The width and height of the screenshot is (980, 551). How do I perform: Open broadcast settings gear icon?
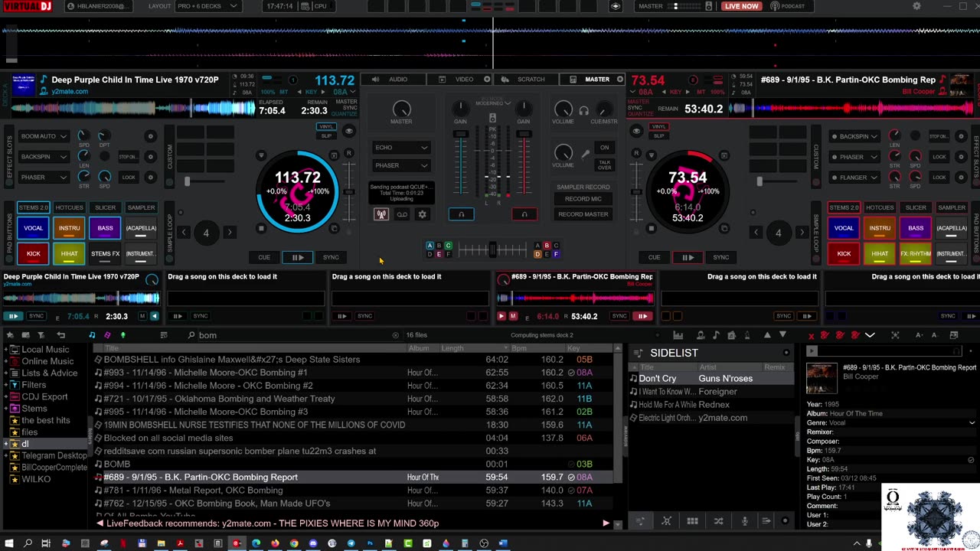[x=422, y=214]
